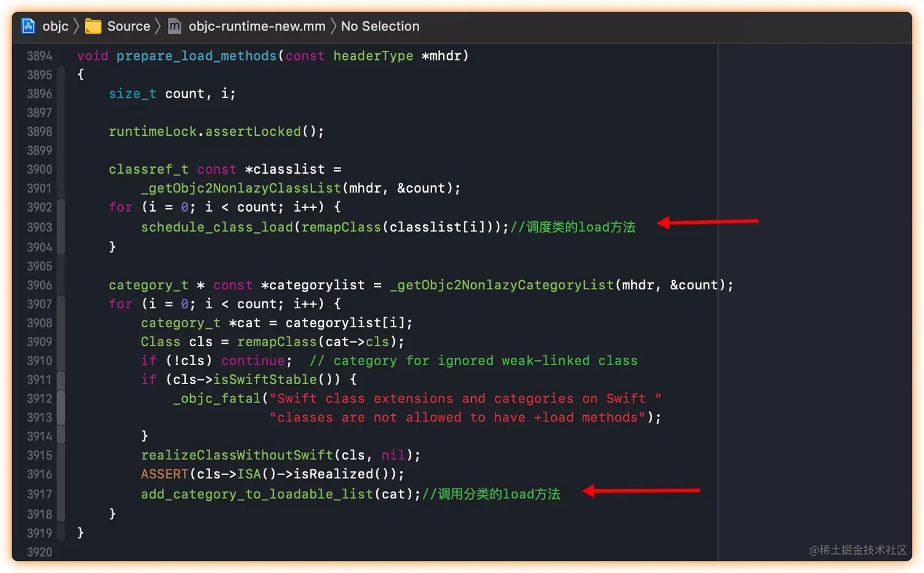Click string "Swift class extensions and categories"
Image resolution: width=924 pixels, height=573 pixels.
tap(466, 399)
